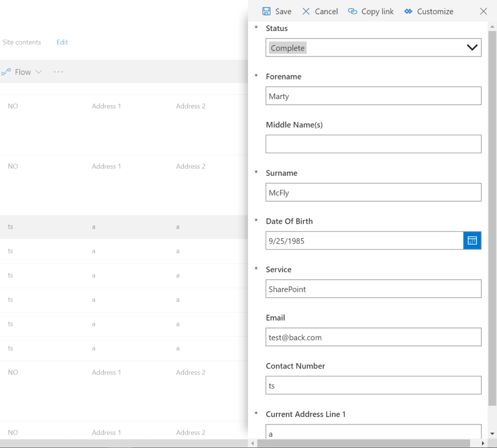Viewport: 497px width, 448px height.
Task: Open the Flow chevron menu
Action: [x=38, y=71]
